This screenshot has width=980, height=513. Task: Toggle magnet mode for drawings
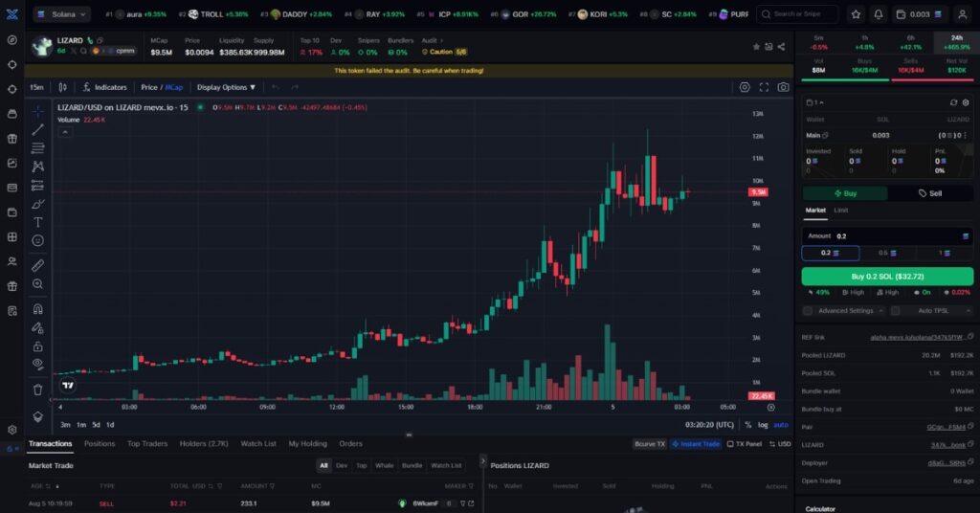(38, 309)
